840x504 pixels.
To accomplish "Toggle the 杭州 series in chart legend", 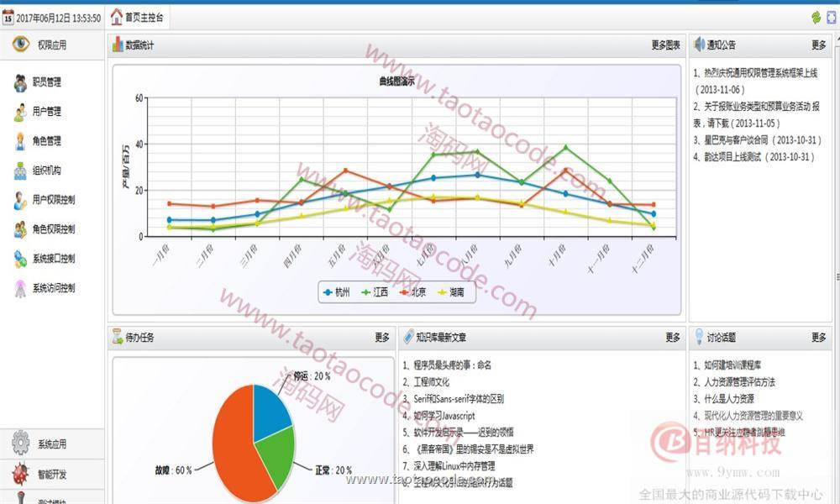I will pyautogui.click(x=337, y=292).
